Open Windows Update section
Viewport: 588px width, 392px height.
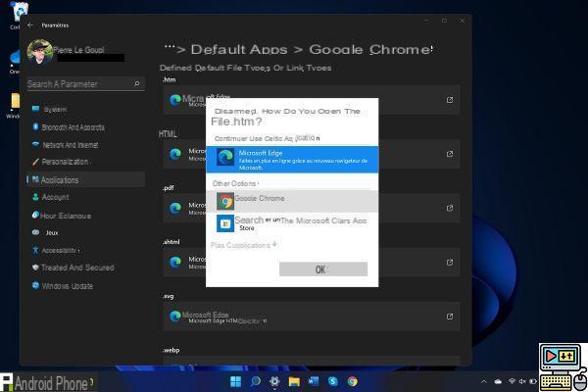pos(86,286)
